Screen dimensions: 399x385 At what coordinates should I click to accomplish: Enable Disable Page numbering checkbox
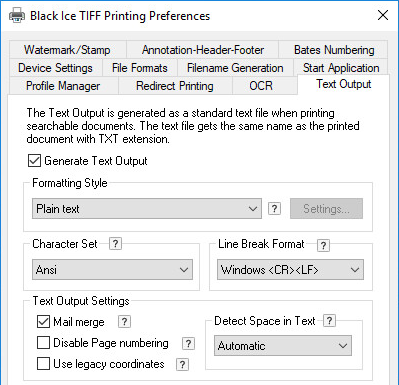(43, 343)
